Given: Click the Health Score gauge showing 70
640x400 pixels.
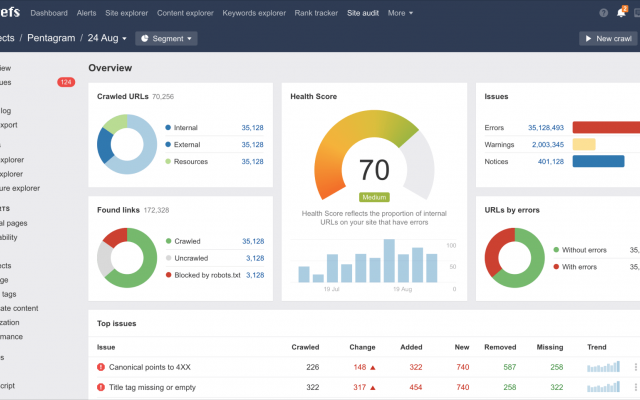Looking at the screenshot, I should (x=374, y=155).
